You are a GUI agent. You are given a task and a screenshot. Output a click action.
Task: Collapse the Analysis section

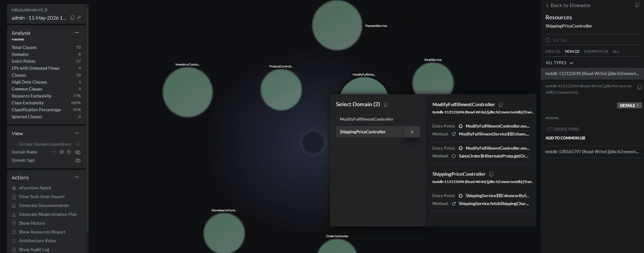pos(77,33)
